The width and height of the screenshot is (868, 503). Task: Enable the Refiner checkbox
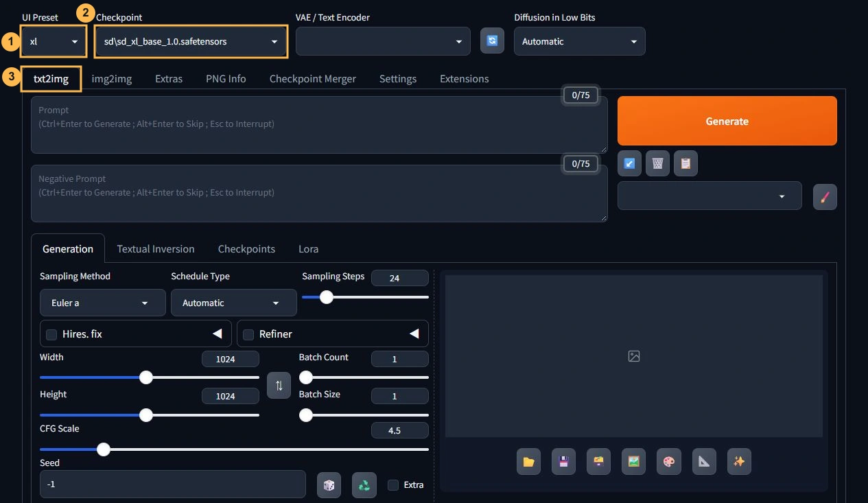pos(248,334)
